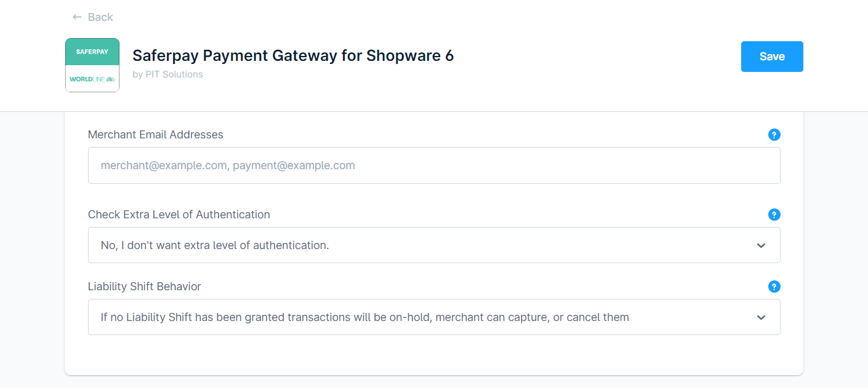Click the Back arrow icon
Screen dimensions: 868x388
[x=77, y=17]
